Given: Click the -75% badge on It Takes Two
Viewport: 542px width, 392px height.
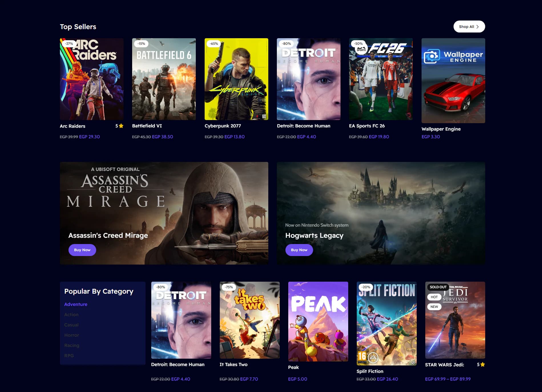Looking at the screenshot, I should click(229, 287).
